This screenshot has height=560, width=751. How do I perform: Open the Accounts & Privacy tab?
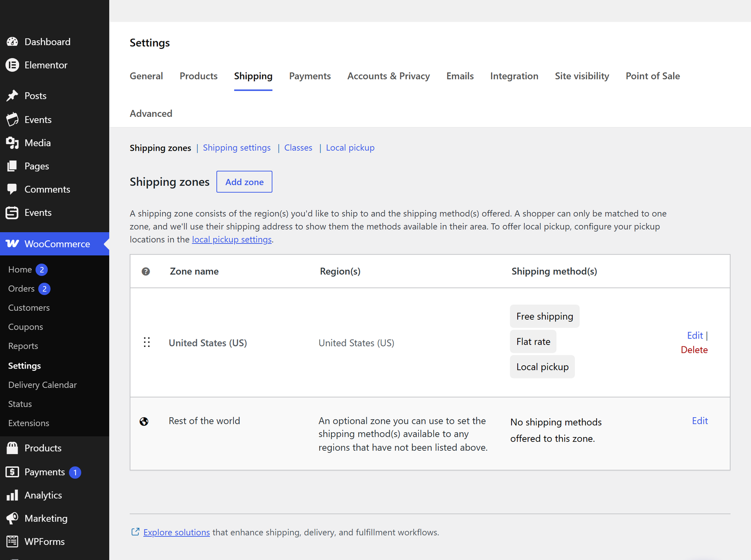[x=389, y=76]
